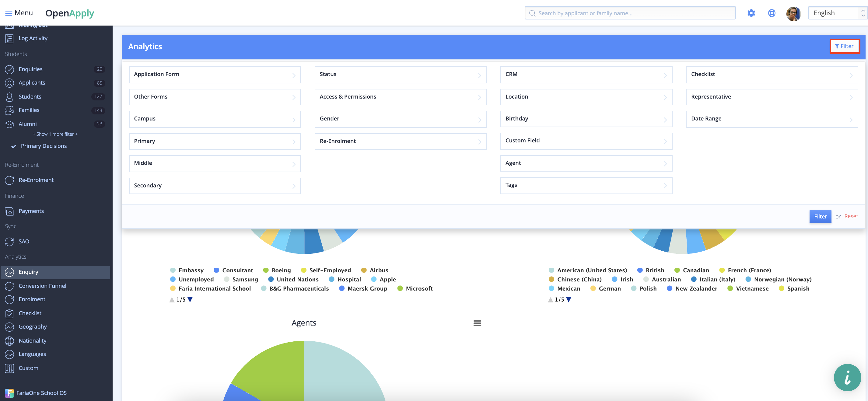Toggle Embassy legend item in chart

(187, 270)
